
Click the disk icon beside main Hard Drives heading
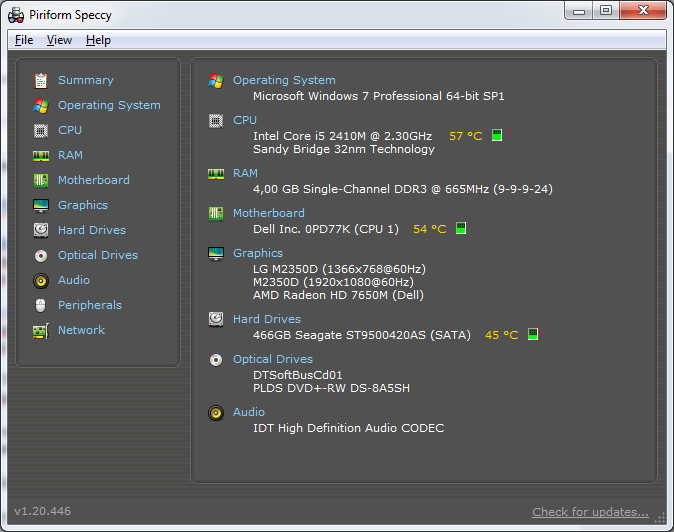tap(216, 319)
